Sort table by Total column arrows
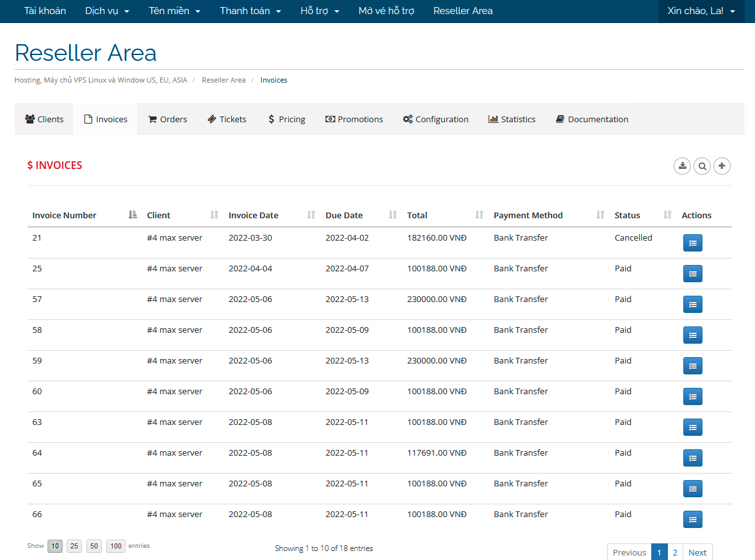This screenshot has height=560, width=755. pos(479,215)
